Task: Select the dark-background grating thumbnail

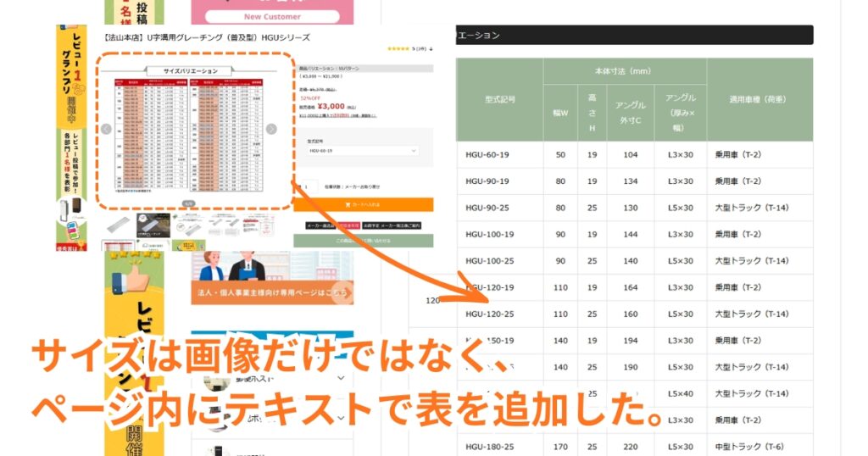Action: click(x=153, y=225)
